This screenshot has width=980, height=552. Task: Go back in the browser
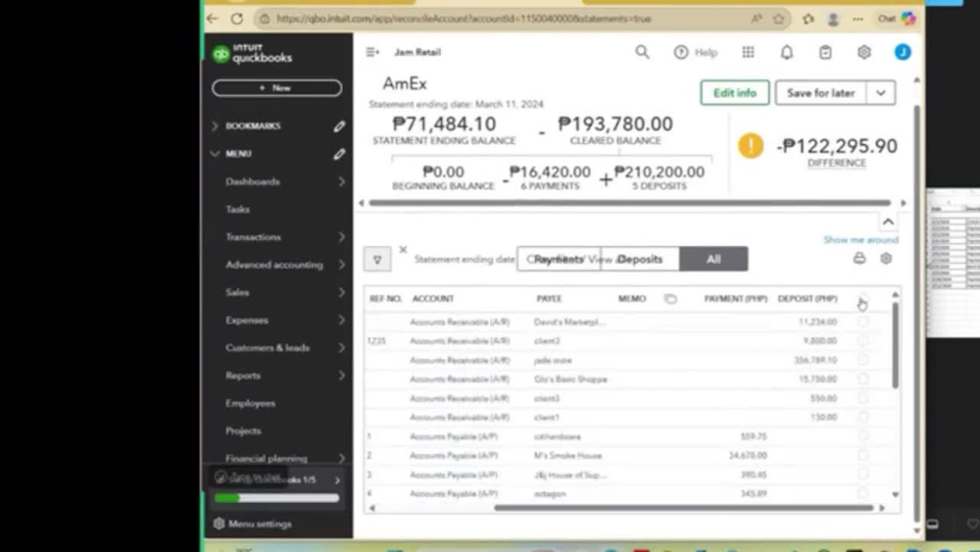click(213, 19)
